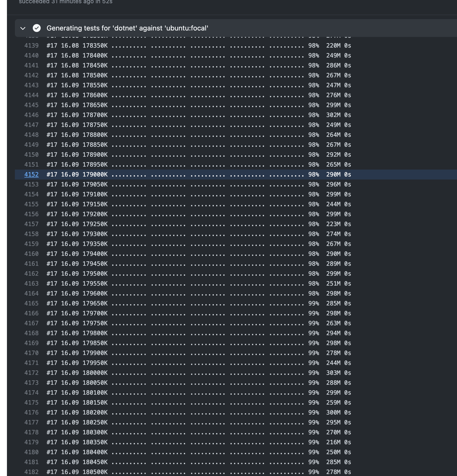This screenshot has width=457, height=476.
Task: Open highlighted line number 4152 link
Action: click(x=32, y=175)
